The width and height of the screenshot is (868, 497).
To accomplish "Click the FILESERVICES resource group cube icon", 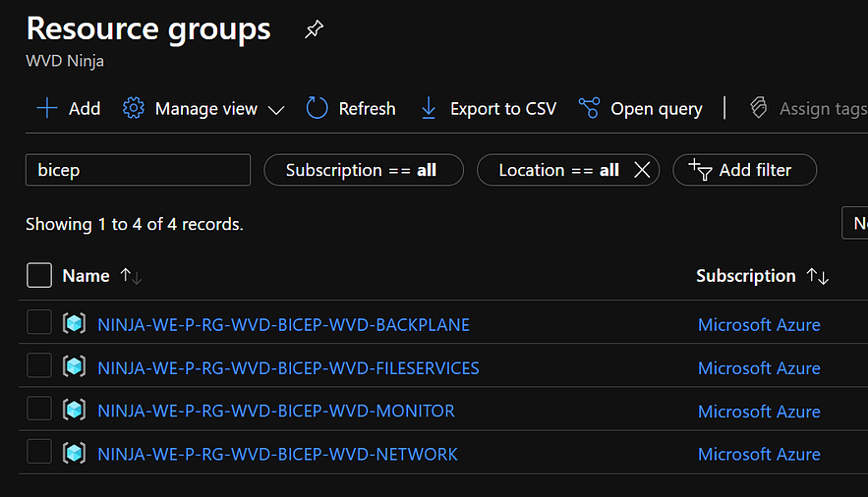I will pos(74,366).
